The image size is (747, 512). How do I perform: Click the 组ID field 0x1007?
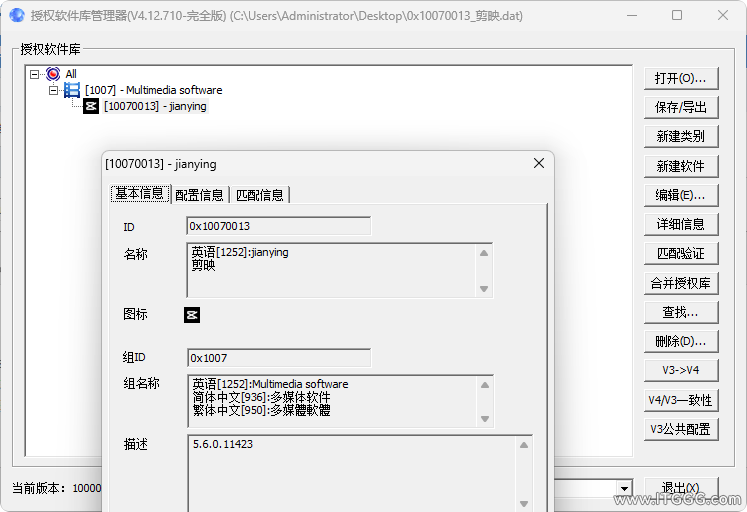pyautogui.click(x=279, y=358)
